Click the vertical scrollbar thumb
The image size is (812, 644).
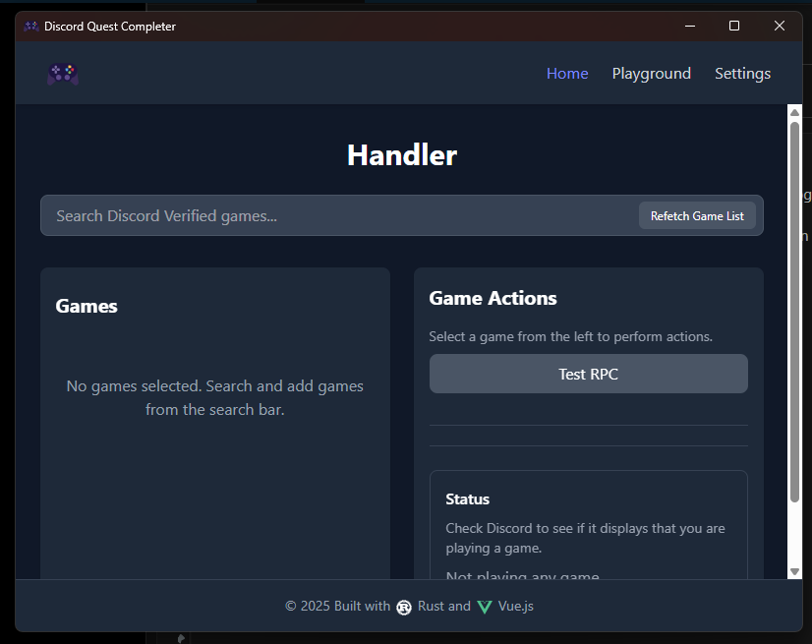794,312
